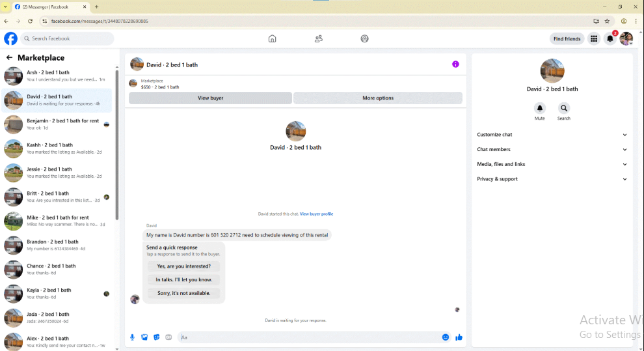Open Jessie 2 bed 1 bath conversation
The height and width of the screenshot is (351, 644).
pyautogui.click(x=57, y=173)
